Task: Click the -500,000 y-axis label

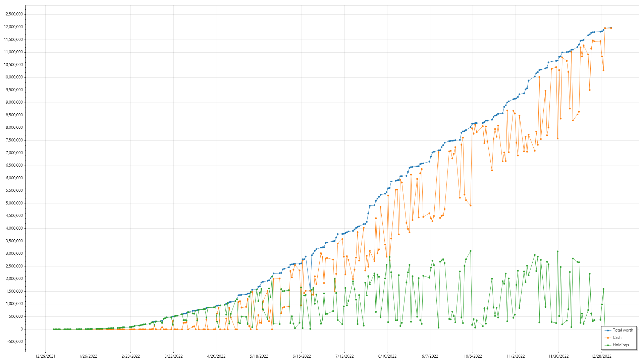Action: click(15, 342)
